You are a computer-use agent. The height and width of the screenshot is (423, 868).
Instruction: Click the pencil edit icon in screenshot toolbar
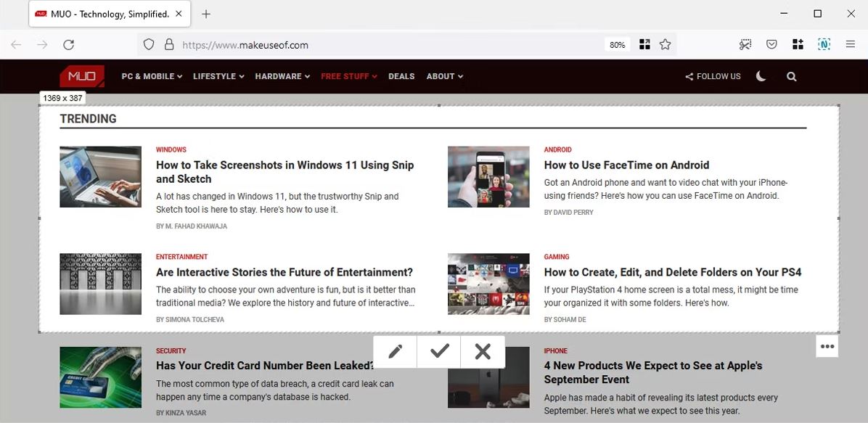coord(396,352)
